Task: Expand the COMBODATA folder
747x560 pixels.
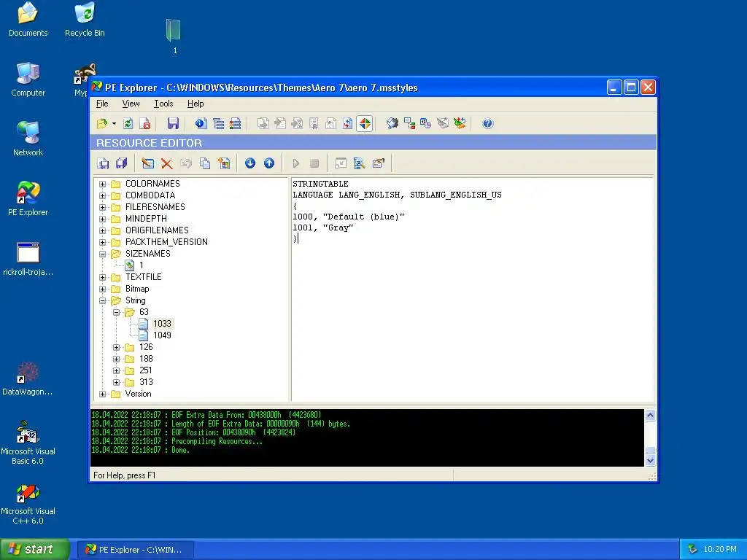Action: click(102, 195)
